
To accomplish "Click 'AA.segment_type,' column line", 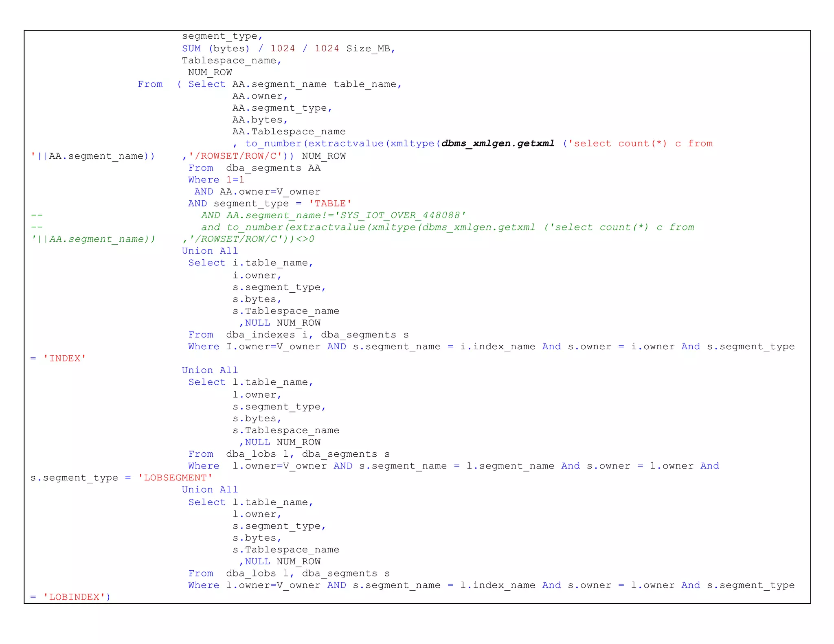I will coord(283,108).
